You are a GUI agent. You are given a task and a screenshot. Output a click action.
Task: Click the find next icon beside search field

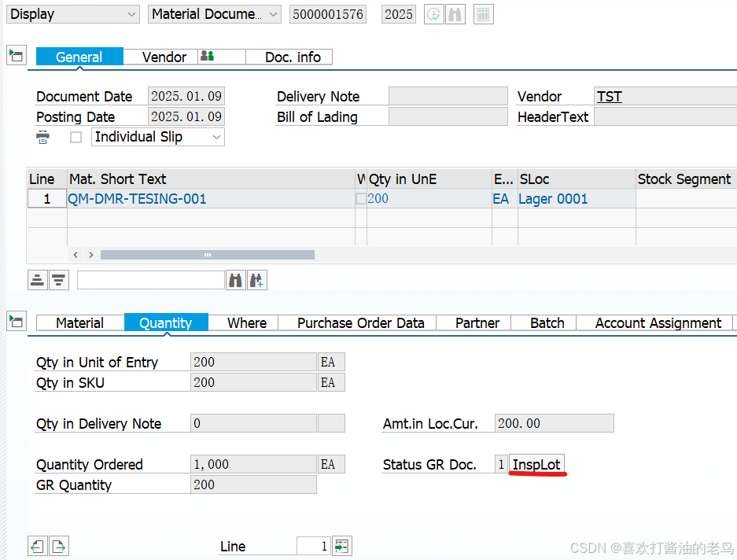[256, 280]
